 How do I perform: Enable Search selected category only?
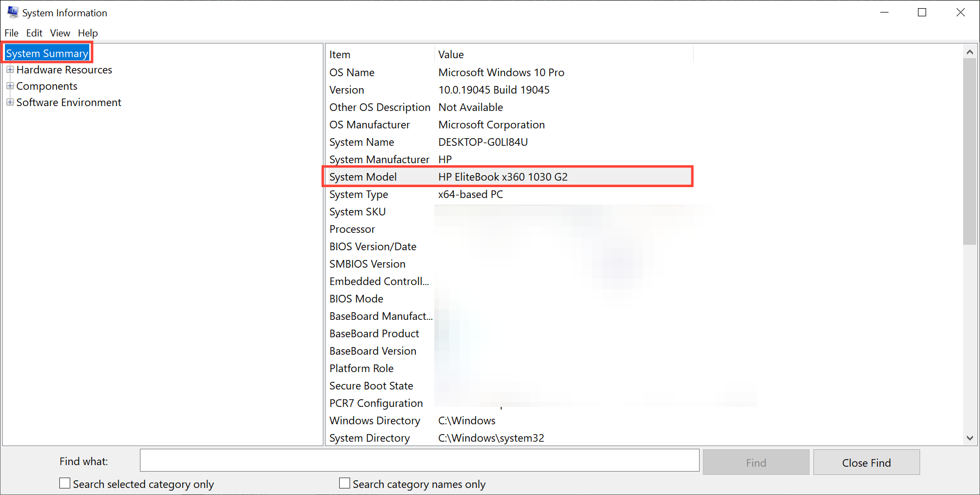click(64, 482)
